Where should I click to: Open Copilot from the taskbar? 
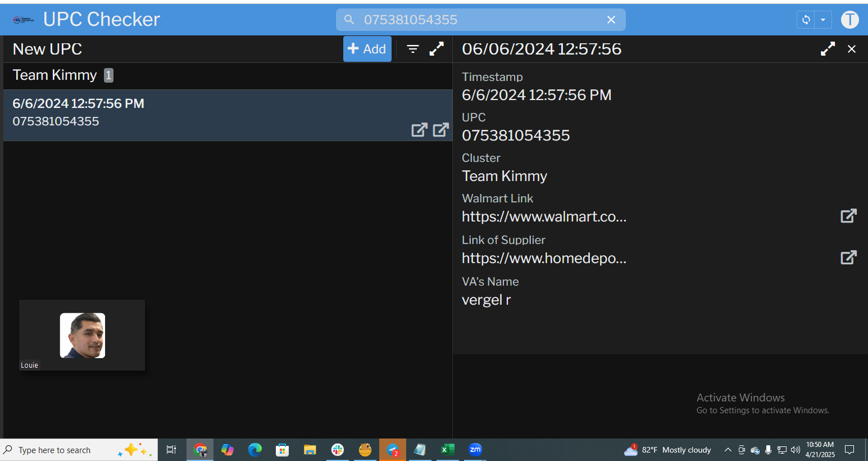(228, 450)
